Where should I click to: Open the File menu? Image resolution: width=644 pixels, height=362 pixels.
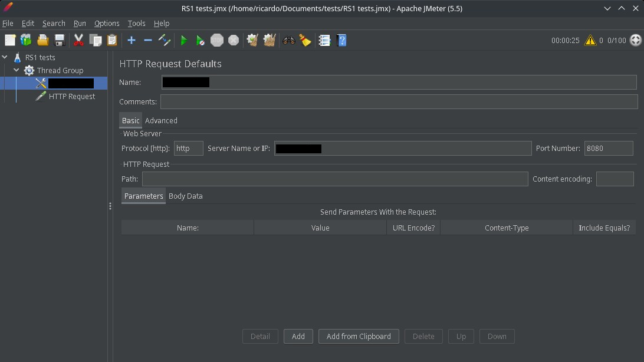click(x=8, y=24)
